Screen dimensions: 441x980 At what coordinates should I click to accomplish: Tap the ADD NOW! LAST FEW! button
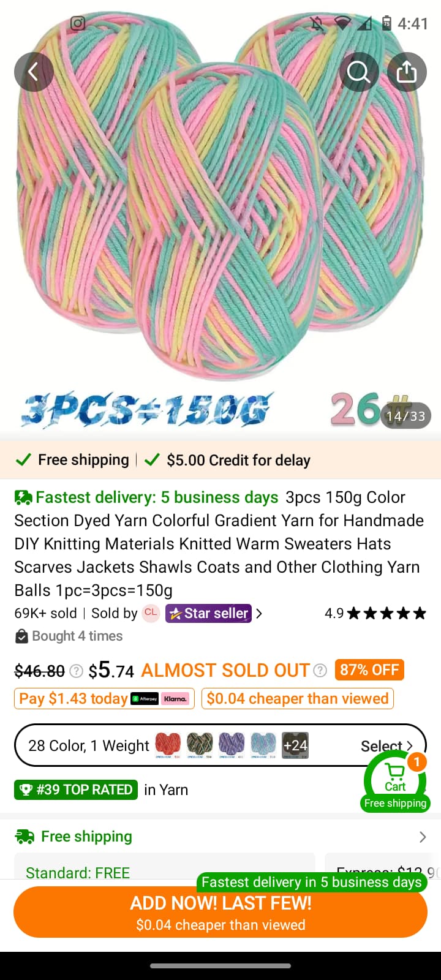point(221,913)
